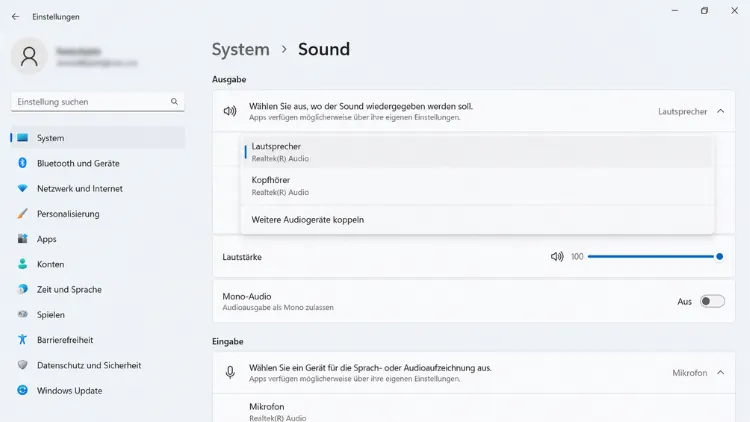Click the volume value 100

coord(577,257)
